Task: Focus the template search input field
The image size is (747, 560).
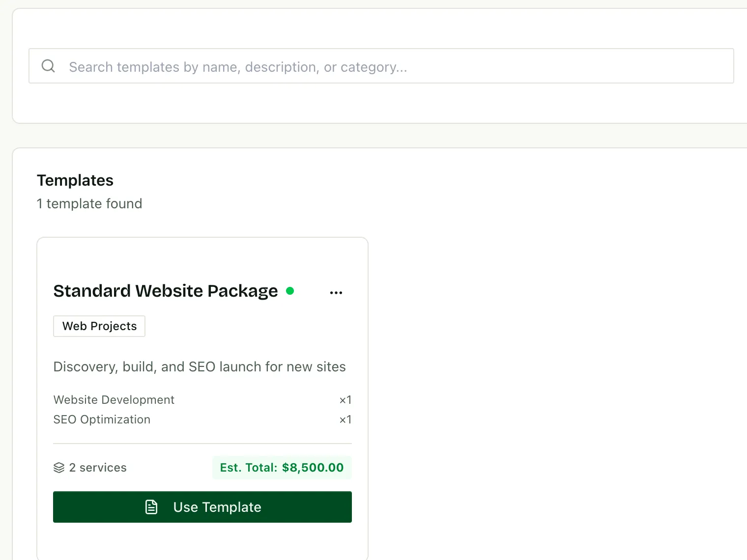Action: [381, 66]
